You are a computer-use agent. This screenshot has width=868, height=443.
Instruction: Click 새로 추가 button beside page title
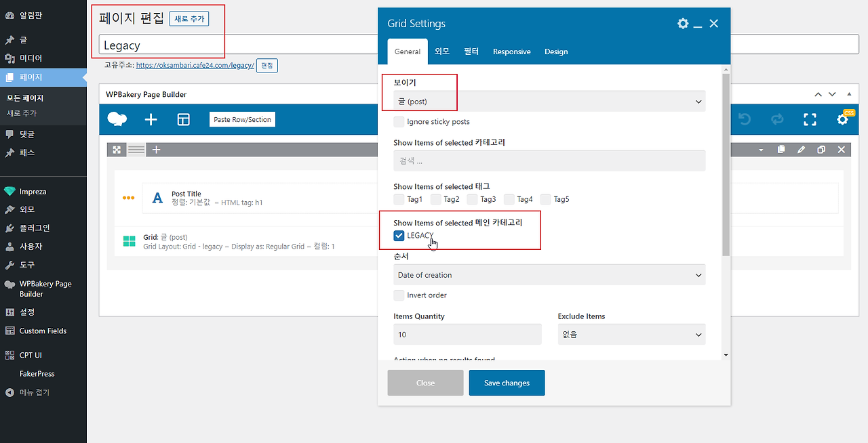(189, 19)
